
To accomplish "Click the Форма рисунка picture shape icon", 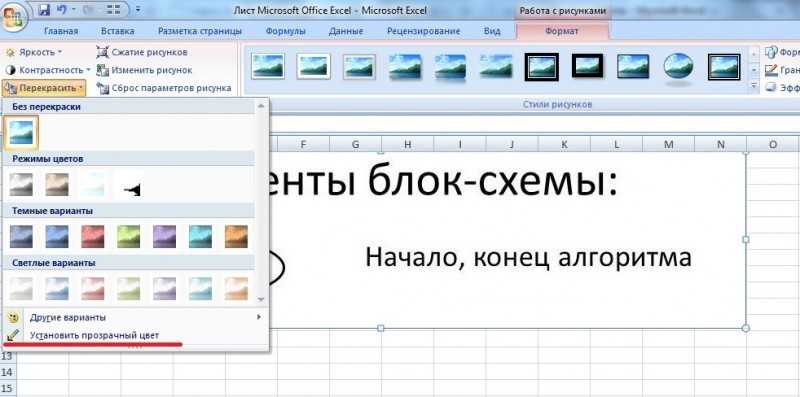I will click(770, 52).
